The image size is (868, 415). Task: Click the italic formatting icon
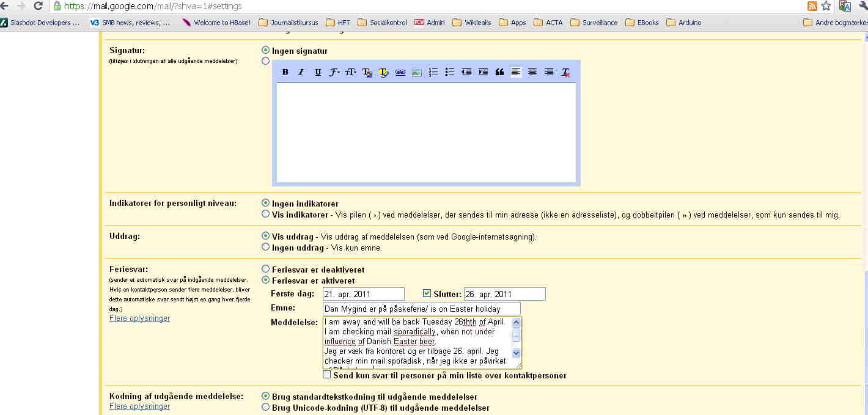(x=301, y=72)
